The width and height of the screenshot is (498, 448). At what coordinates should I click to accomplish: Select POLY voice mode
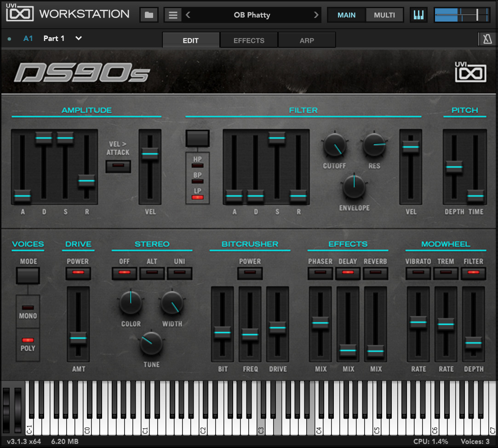pos(28,340)
